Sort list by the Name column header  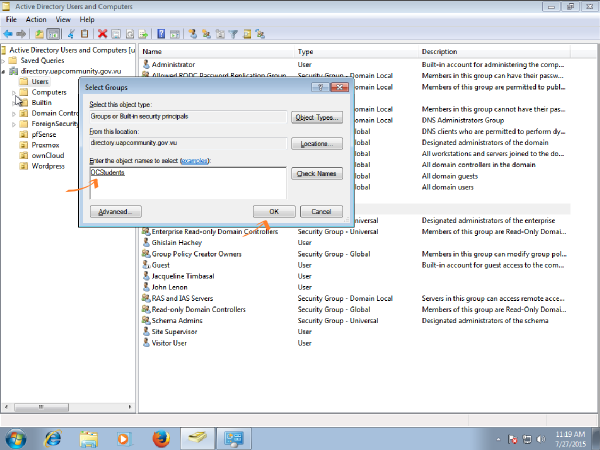coord(218,52)
